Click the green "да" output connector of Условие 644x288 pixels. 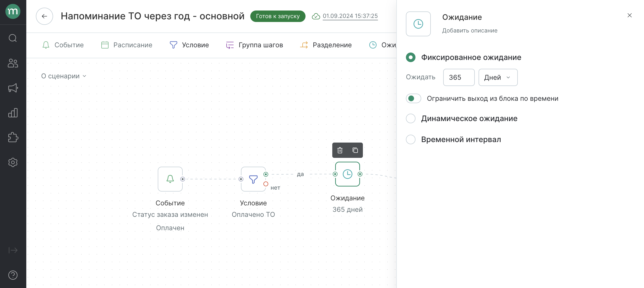pos(266,174)
